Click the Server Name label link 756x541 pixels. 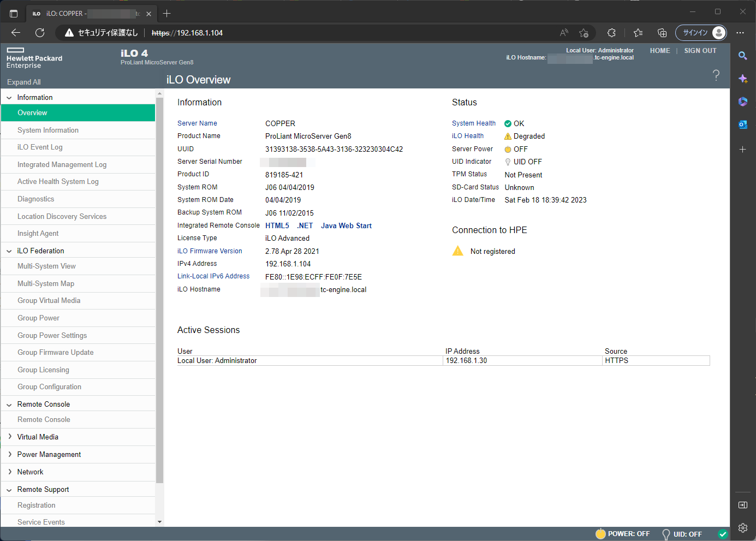[197, 123]
